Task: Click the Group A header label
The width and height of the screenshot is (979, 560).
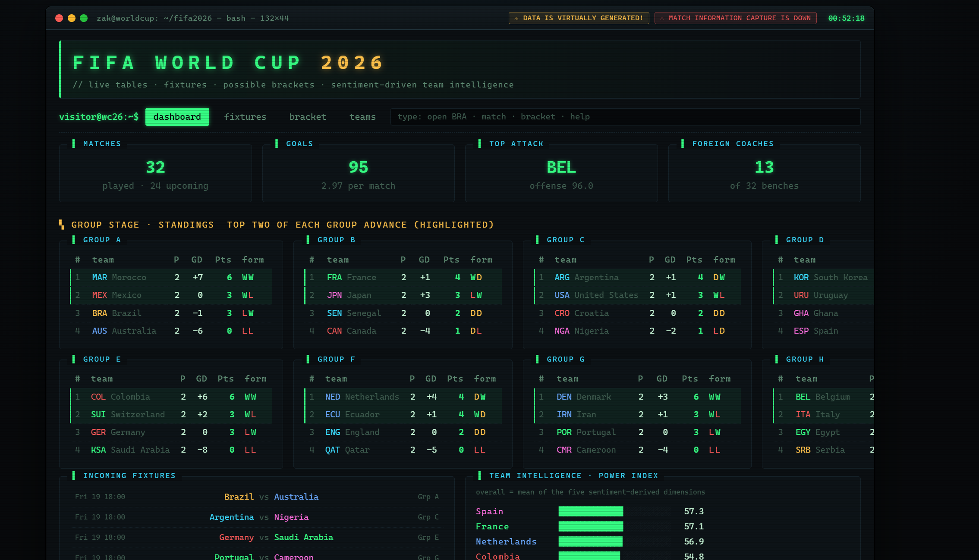Action: pyautogui.click(x=102, y=240)
